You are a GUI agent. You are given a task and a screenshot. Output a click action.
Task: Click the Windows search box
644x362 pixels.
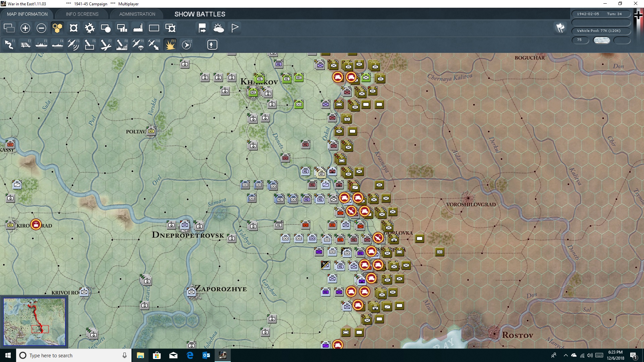74,355
